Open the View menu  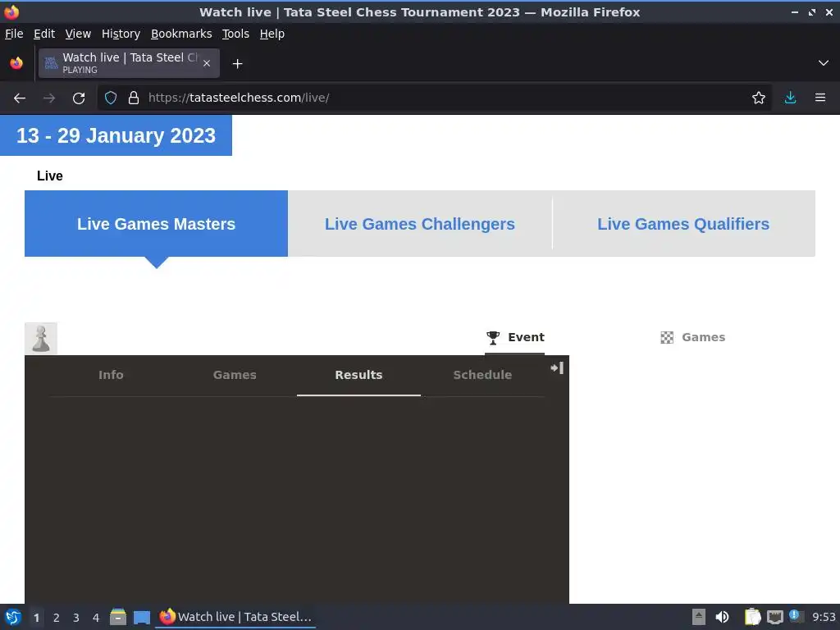pyautogui.click(x=78, y=34)
